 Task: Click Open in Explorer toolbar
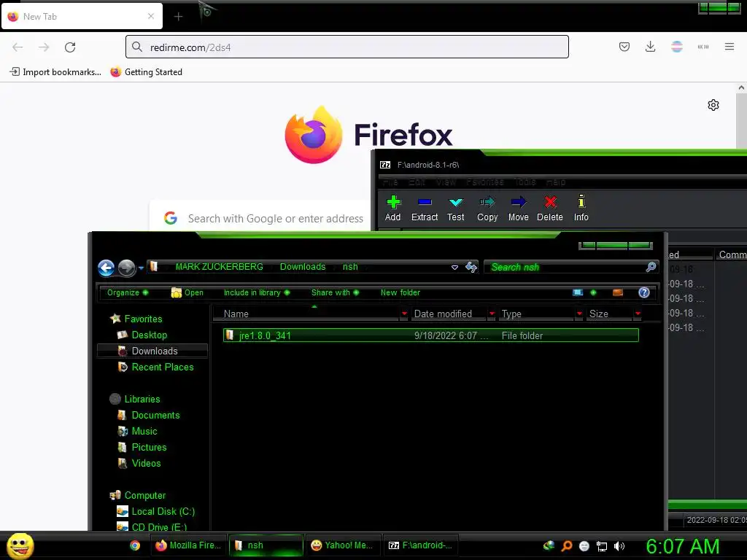point(187,292)
